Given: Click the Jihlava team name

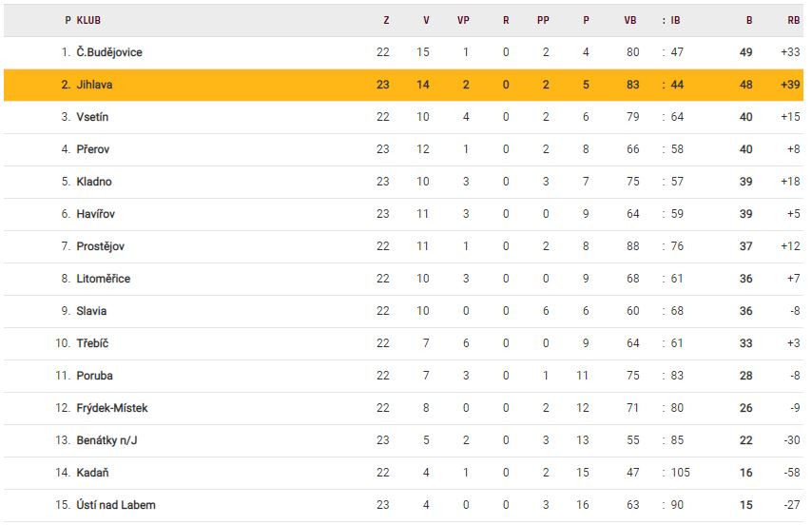Looking at the screenshot, I should tap(95, 85).
